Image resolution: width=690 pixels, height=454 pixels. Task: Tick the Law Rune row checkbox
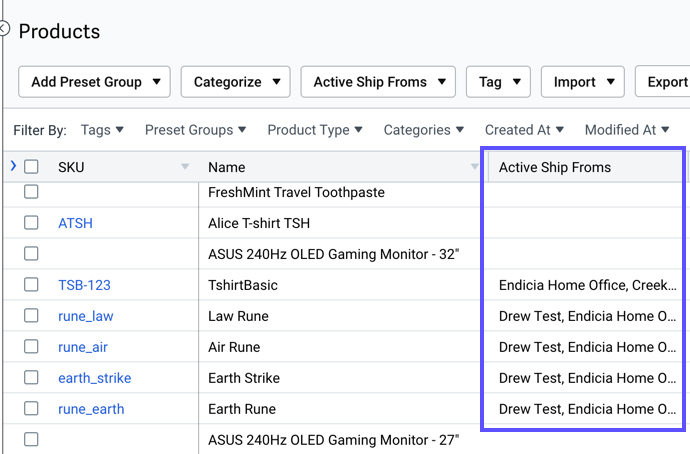[31, 315]
